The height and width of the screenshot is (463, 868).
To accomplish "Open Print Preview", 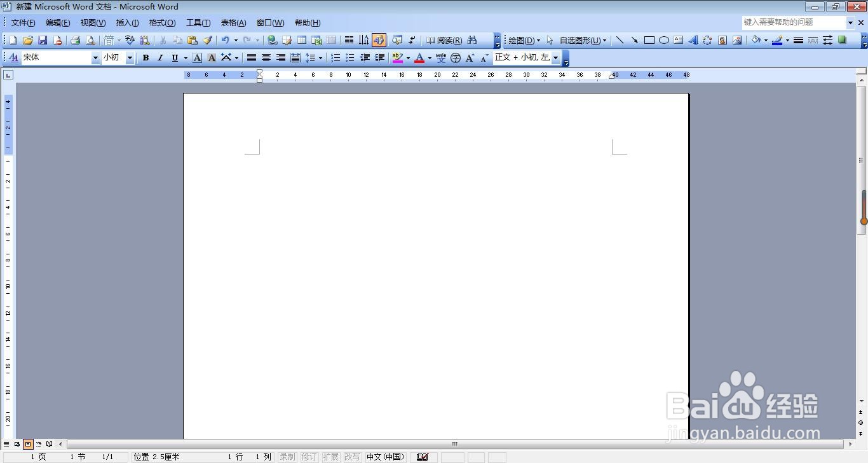I will (x=90, y=40).
